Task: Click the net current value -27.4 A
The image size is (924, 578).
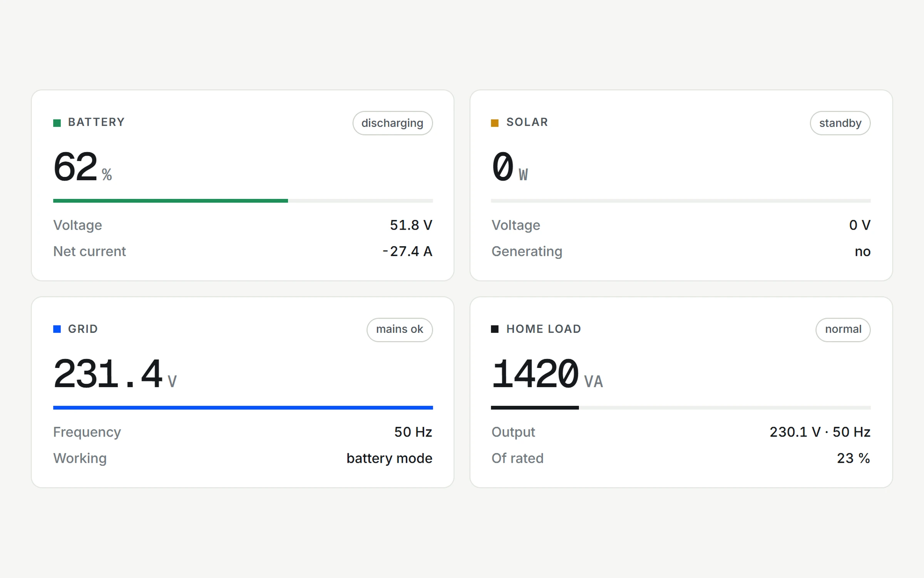Action: click(407, 251)
